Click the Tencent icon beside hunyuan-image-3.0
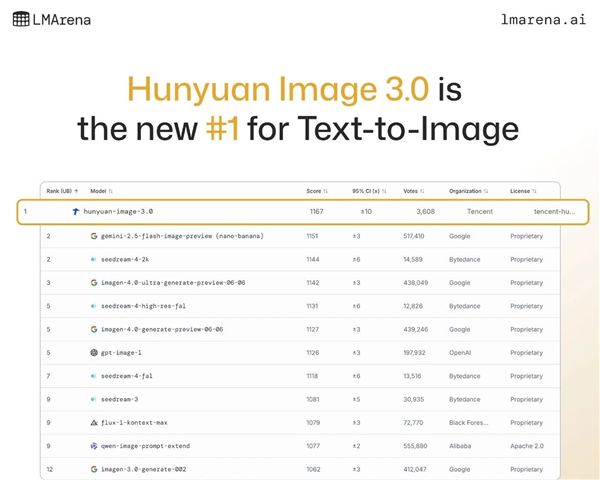600x480 pixels. (x=76, y=211)
